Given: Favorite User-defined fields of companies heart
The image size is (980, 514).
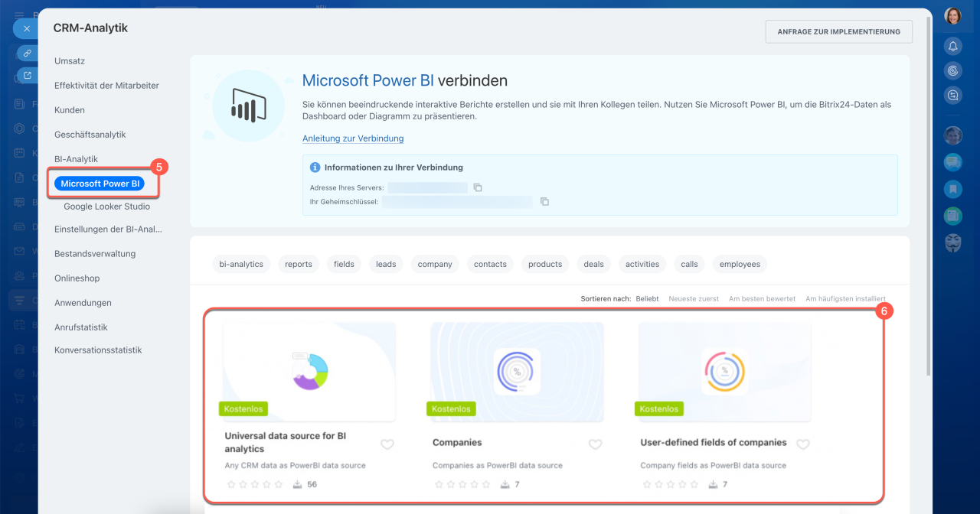Looking at the screenshot, I should pyautogui.click(x=803, y=444).
